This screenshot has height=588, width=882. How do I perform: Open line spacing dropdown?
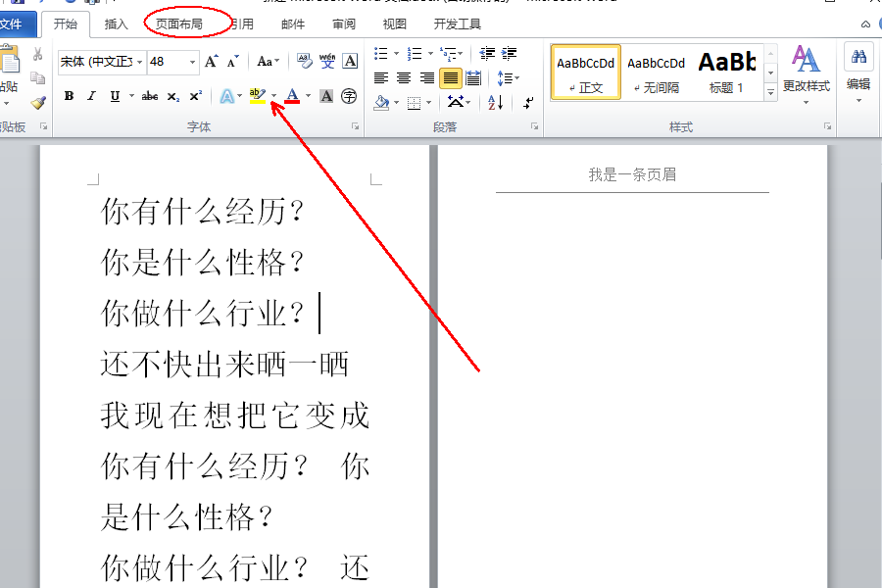(508, 78)
